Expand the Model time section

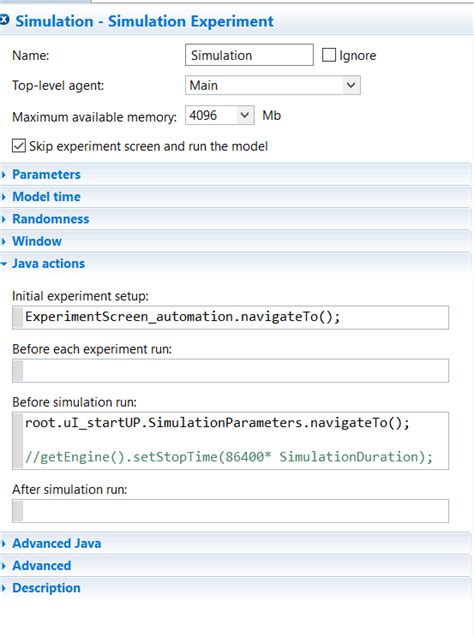46,197
